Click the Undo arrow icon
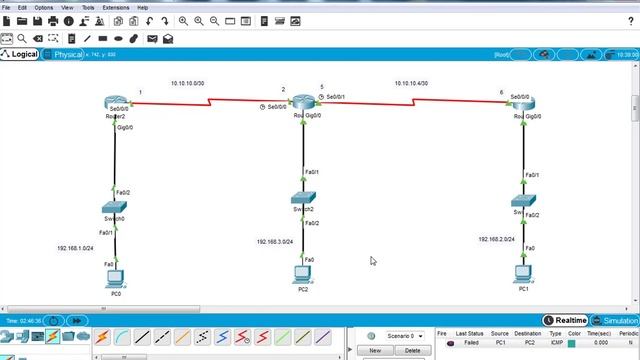This screenshot has width=640, height=360. 149,21
